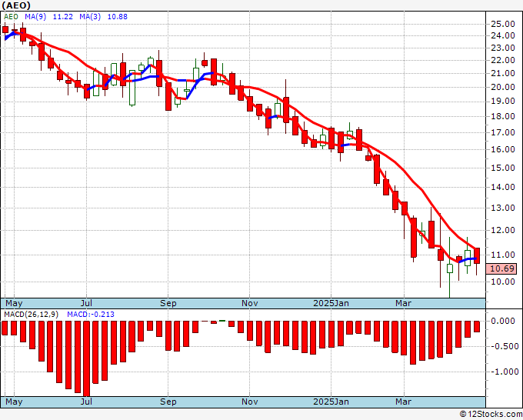This screenshot has width=523, height=420.
Task: Click the MA(9) value 11.22
Action: [x=63, y=16]
